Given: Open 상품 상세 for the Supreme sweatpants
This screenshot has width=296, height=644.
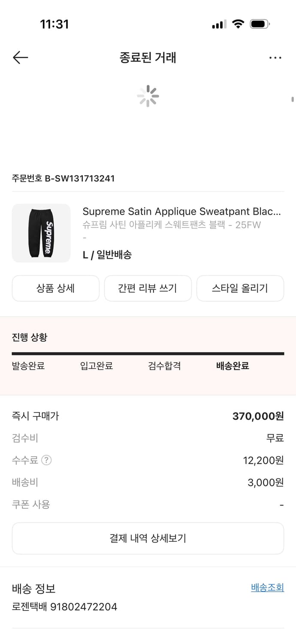Looking at the screenshot, I should tap(55, 289).
